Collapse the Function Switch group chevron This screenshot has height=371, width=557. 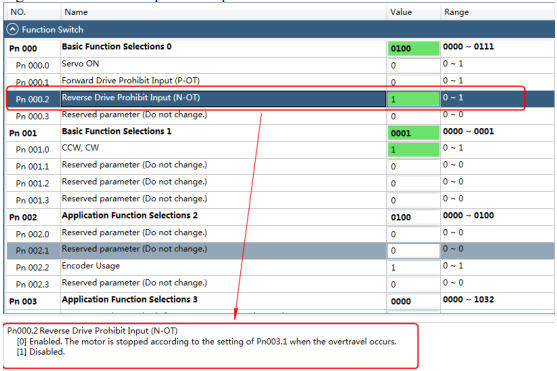[x=12, y=29]
